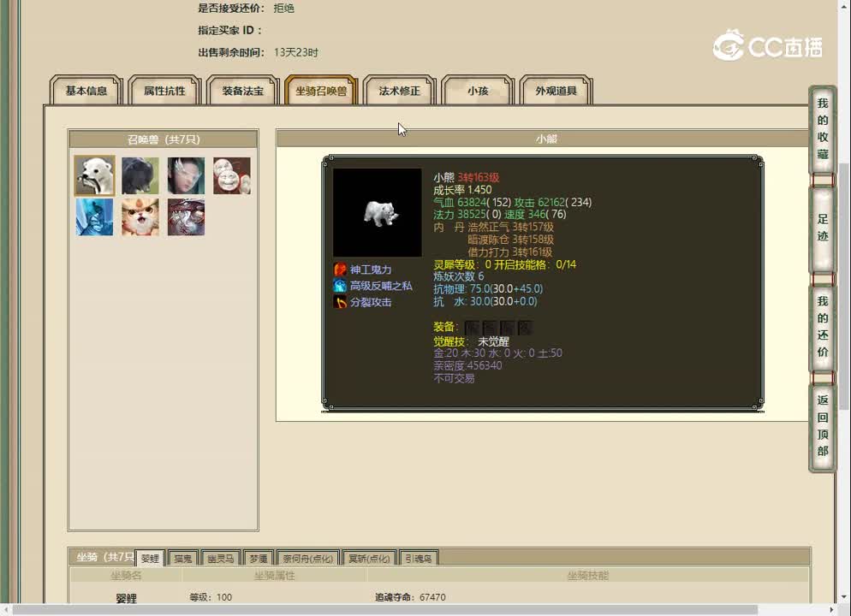Image resolution: width=851 pixels, height=616 pixels.
Task: Open 我的还价 from the side panel
Action: (822, 327)
